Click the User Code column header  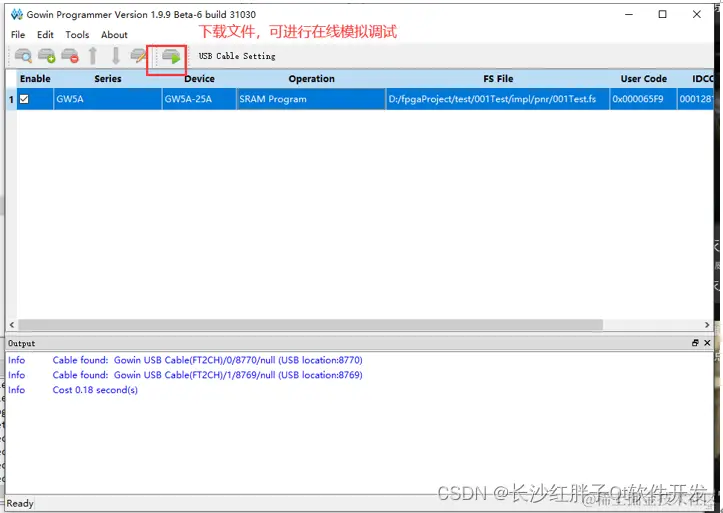click(x=643, y=79)
